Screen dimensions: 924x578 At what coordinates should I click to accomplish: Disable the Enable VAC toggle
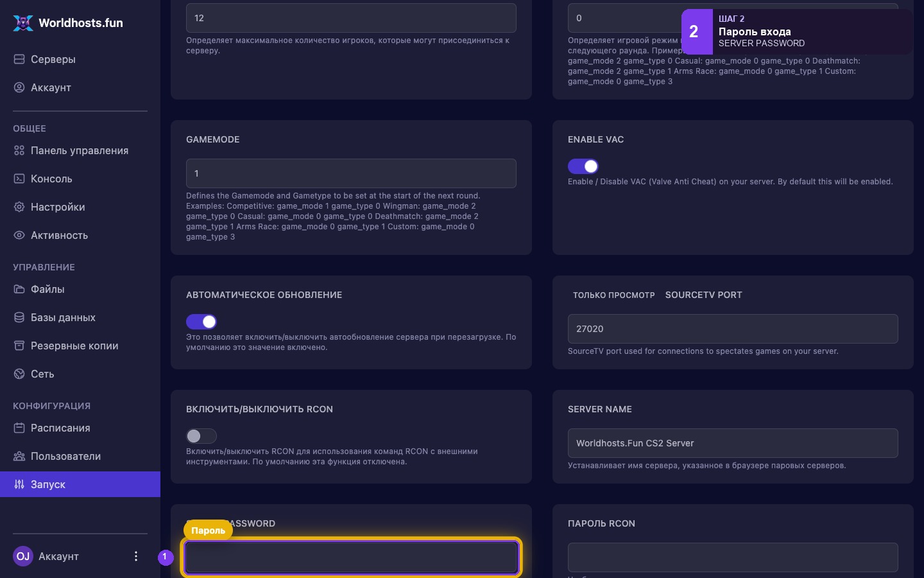pos(583,166)
